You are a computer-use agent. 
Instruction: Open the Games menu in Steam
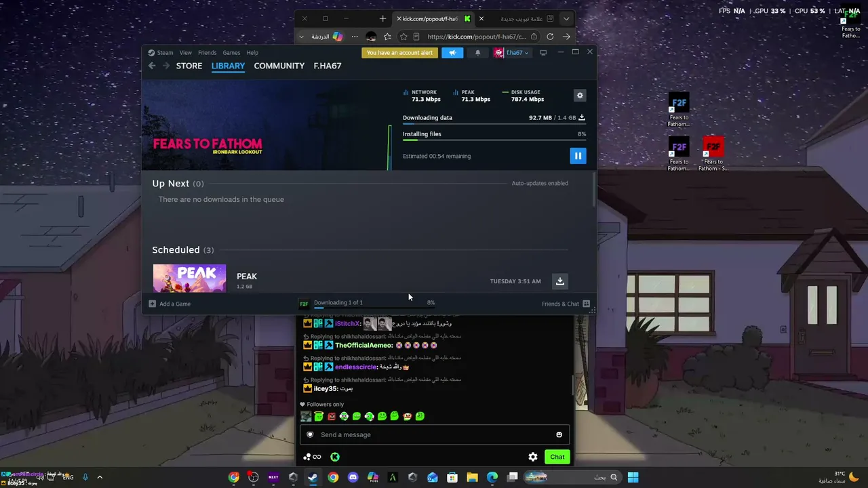[x=231, y=53]
